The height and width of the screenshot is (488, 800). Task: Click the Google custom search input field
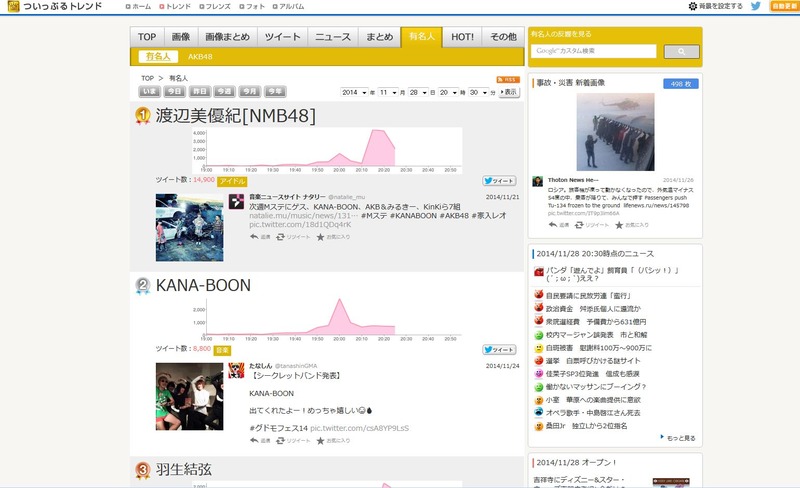click(593, 51)
